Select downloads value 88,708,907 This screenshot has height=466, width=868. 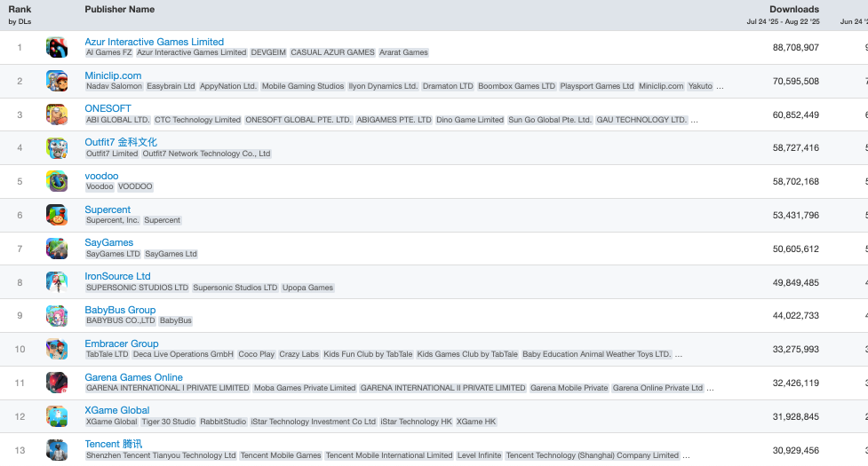(x=796, y=48)
